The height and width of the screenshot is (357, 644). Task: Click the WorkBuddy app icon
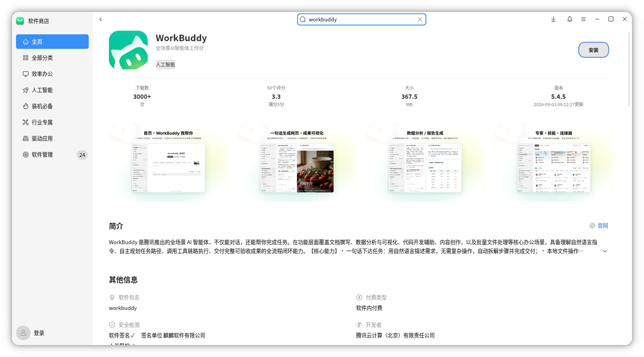click(128, 50)
